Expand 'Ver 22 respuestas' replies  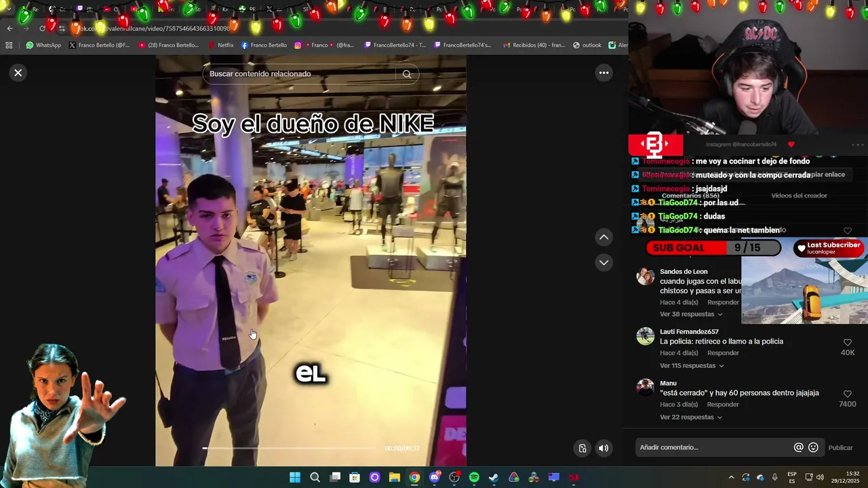pos(691,418)
